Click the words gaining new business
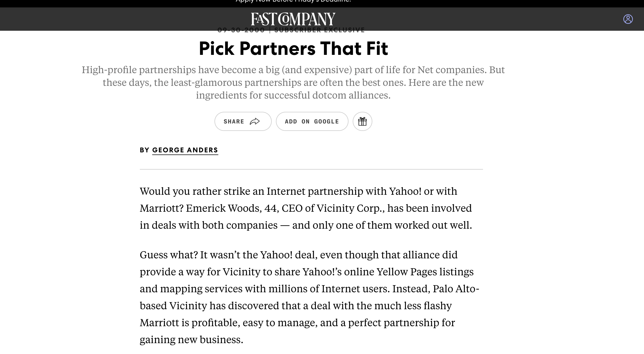The image size is (644, 354). (191, 340)
